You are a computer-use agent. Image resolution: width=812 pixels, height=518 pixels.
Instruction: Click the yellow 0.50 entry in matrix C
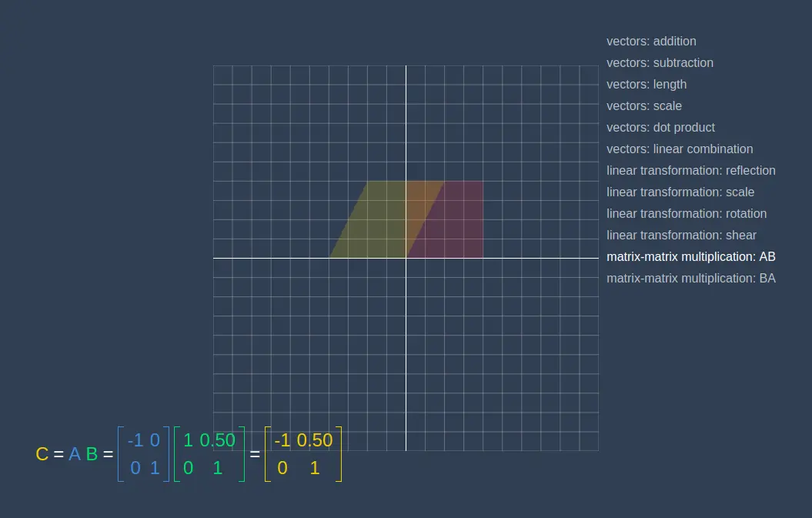click(314, 440)
